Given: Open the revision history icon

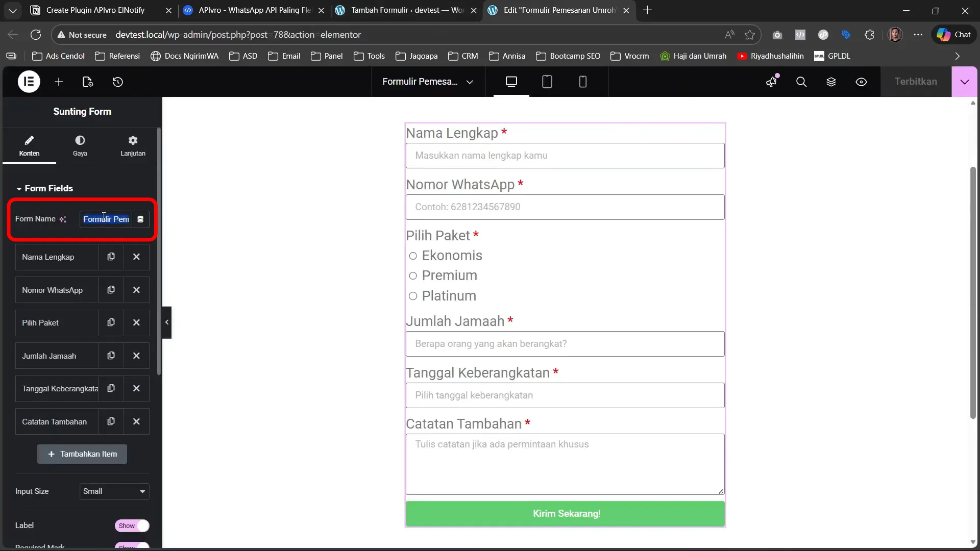Looking at the screenshot, I should (118, 82).
